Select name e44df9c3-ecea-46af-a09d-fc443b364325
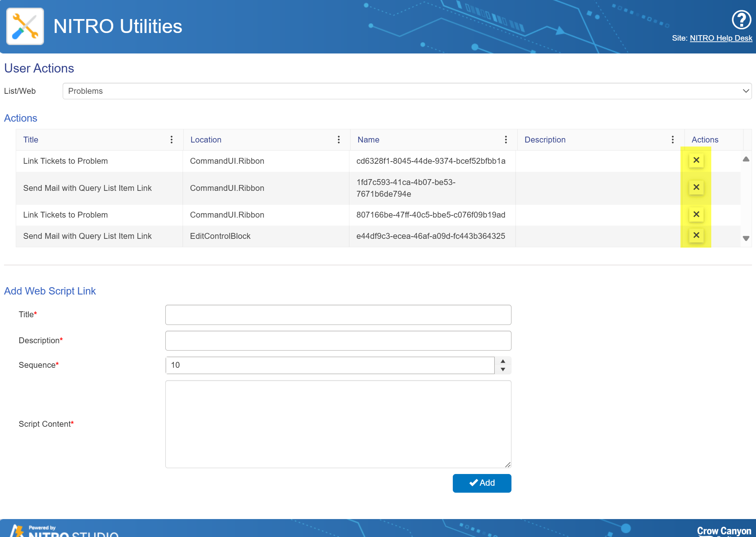756x537 pixels. click(x=431, y=236)
